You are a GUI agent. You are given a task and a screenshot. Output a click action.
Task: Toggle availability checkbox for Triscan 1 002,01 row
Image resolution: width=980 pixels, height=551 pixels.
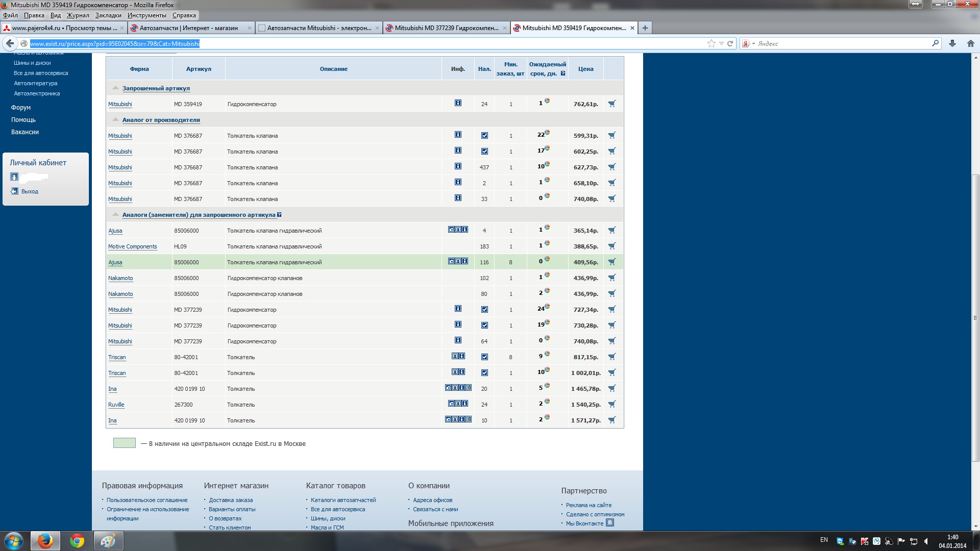click(484, 373)
